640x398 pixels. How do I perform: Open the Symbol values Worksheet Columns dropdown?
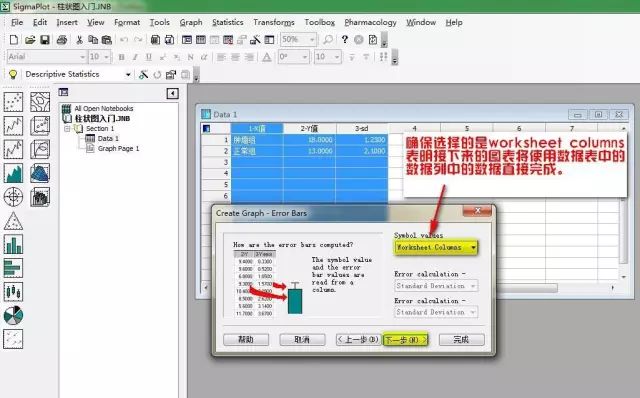point(436,247)
